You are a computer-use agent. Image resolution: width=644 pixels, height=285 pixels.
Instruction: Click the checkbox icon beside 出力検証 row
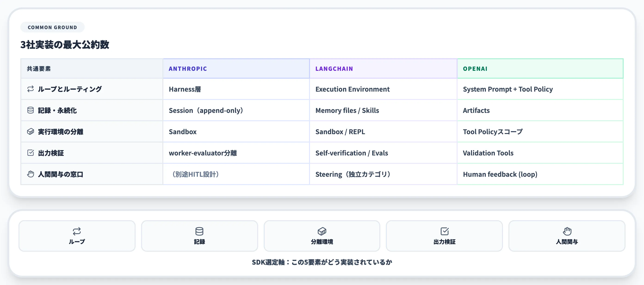[x=31, y=153]
